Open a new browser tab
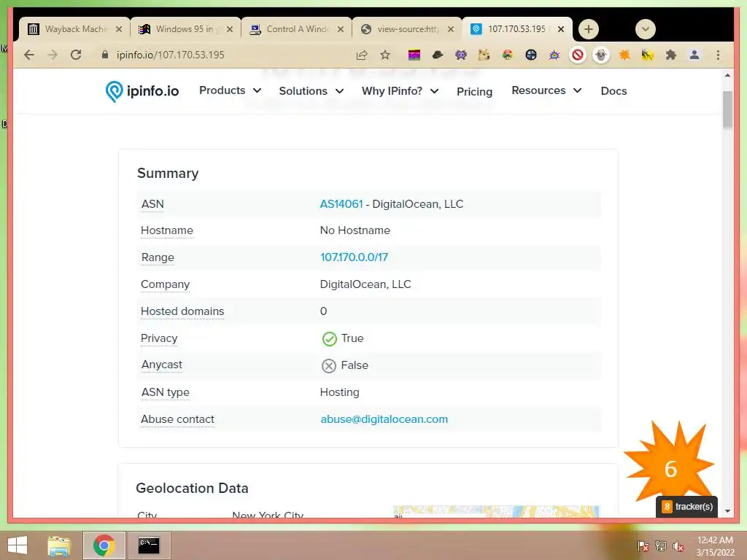This screenshot has width=747, height=560. (589, 29)
